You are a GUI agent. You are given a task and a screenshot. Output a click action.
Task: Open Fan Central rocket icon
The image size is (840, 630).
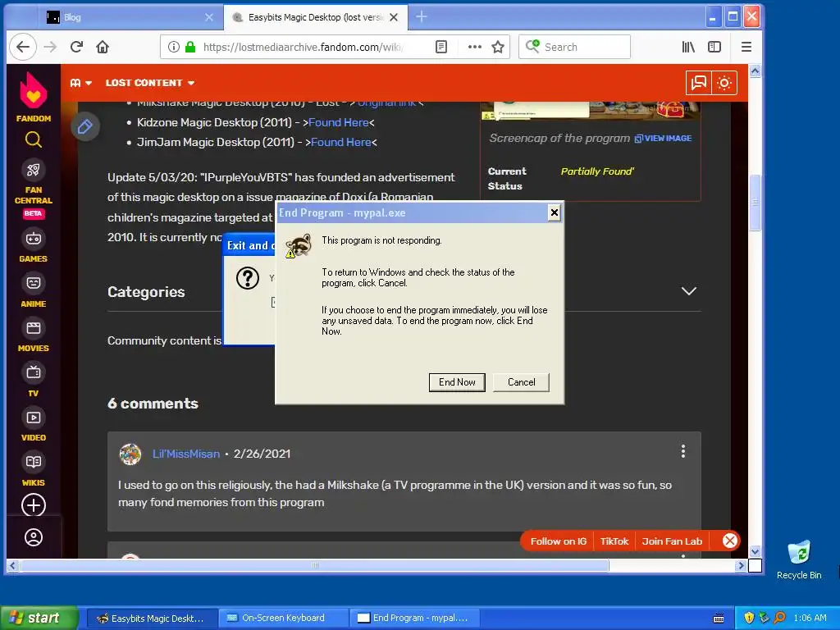click(x=33, y=171)
